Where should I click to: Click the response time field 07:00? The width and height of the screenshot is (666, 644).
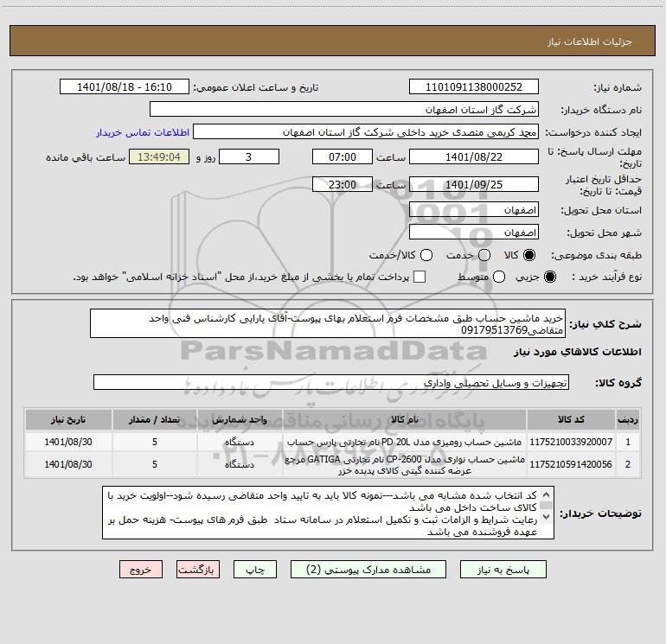point(343,156)
